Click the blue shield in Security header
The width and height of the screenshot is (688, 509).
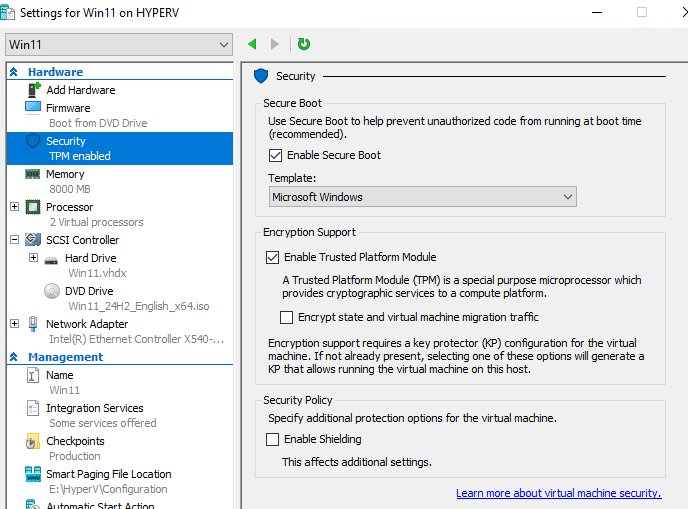[x=261, y=76]
